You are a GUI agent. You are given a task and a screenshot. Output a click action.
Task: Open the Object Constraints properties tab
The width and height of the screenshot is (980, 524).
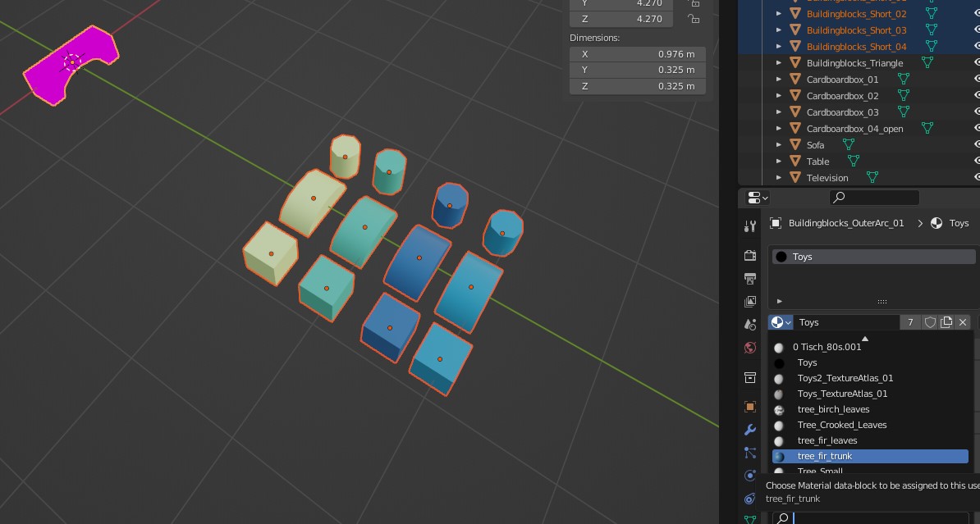[750, 499]
